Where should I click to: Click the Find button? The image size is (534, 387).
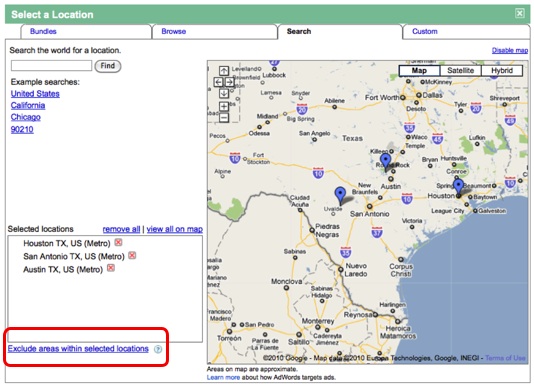pyautogui.click(x=108, y=66)
